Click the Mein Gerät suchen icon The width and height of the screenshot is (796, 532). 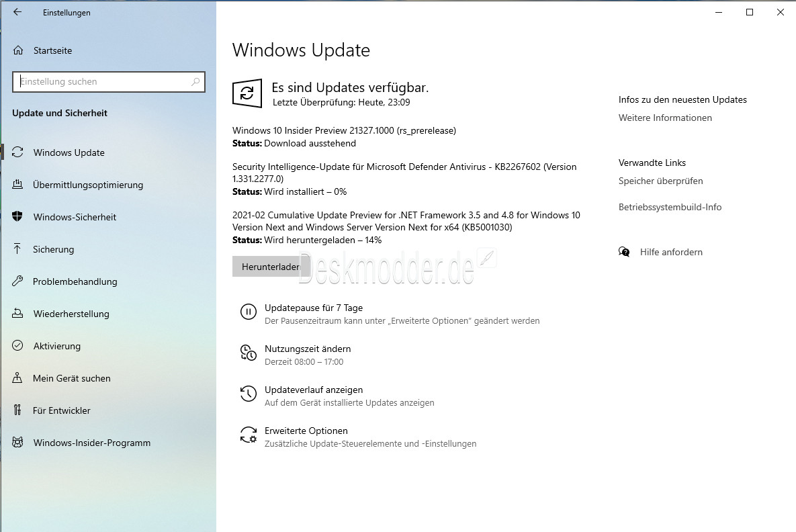pyautogui.click(x=17, y=378)
